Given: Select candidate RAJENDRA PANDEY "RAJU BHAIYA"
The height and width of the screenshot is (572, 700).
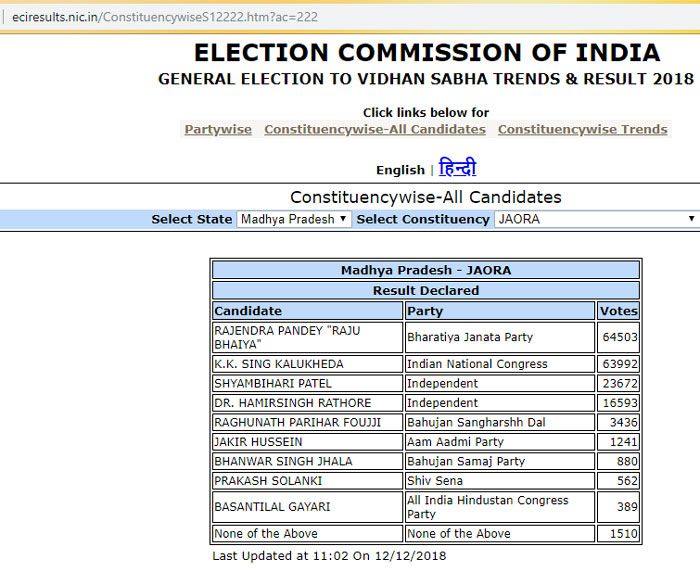Looking at the screenshot, I should (x=308, y=338).
